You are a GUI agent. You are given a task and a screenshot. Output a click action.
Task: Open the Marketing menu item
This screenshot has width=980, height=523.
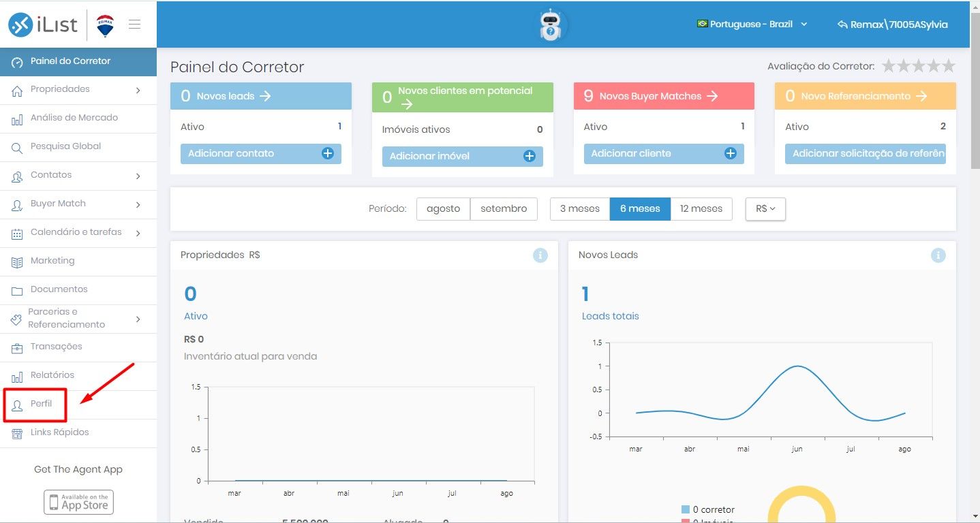tap(78, 261)
